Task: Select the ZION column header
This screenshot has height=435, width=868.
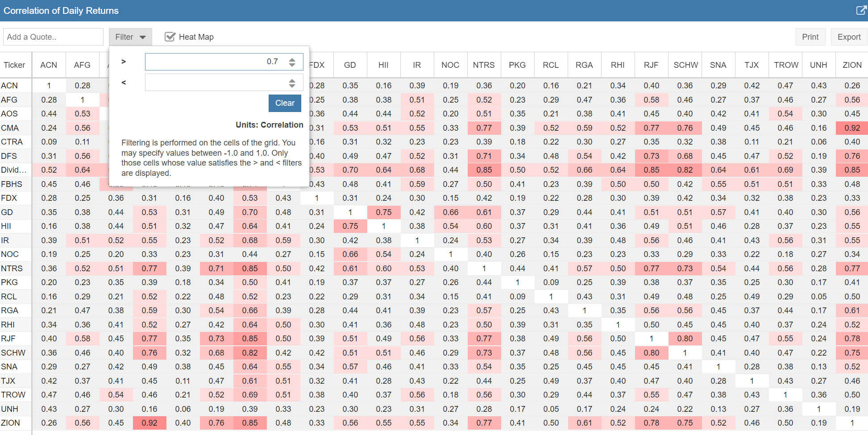Action: click(x=852, y=65)
